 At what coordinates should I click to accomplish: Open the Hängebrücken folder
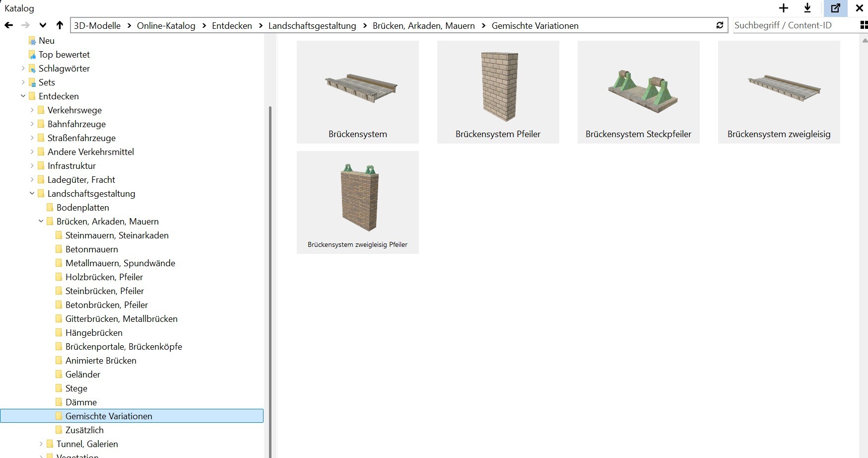[x=94, y=333]
